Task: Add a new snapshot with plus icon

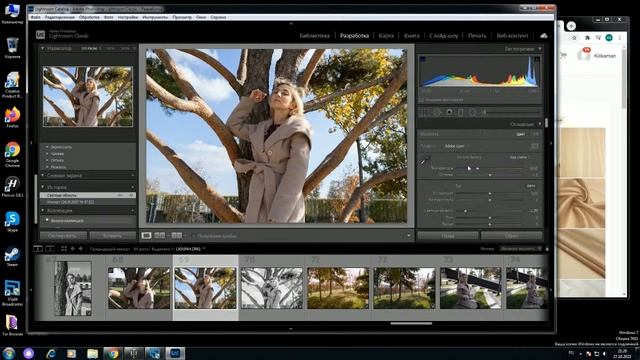Action: click(132, 176)
